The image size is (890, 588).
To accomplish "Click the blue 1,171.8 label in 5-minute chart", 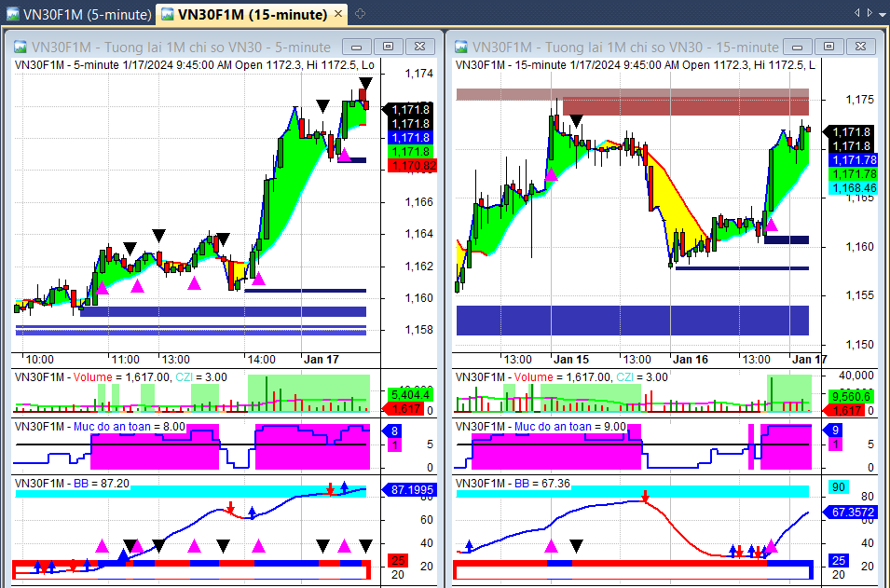I will pyautogui.click(x=410, y=137).
